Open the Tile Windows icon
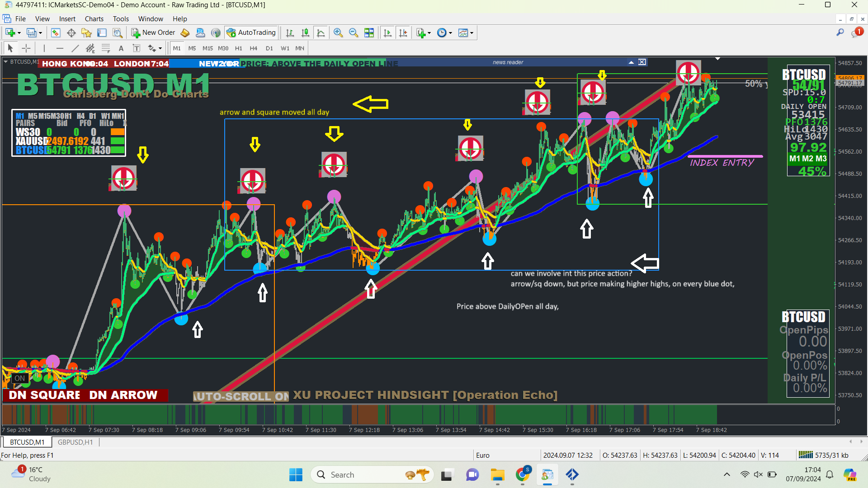 tap(369, 33)
